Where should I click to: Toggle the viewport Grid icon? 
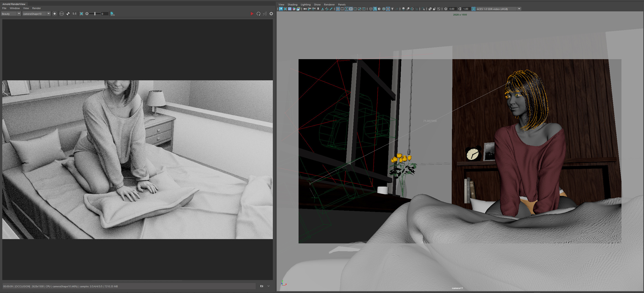pos(338,9)
